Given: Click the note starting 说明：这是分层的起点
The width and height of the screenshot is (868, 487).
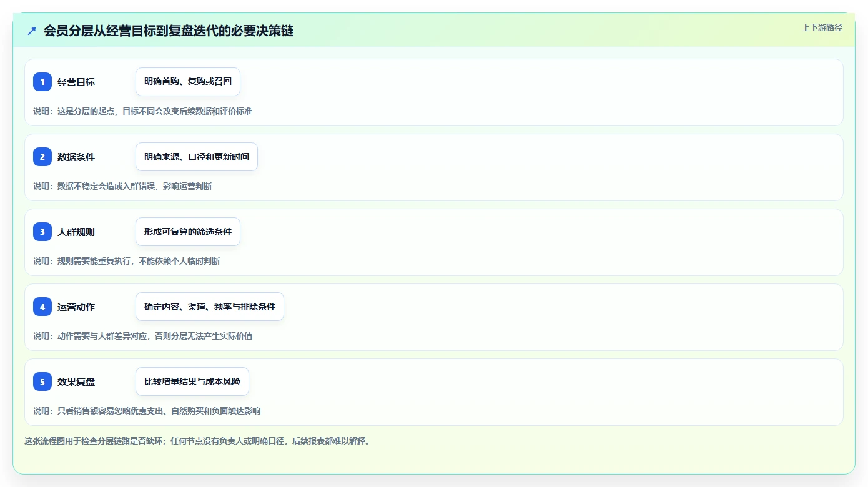Looking at the screenshot, I should (x=142, y=111).
